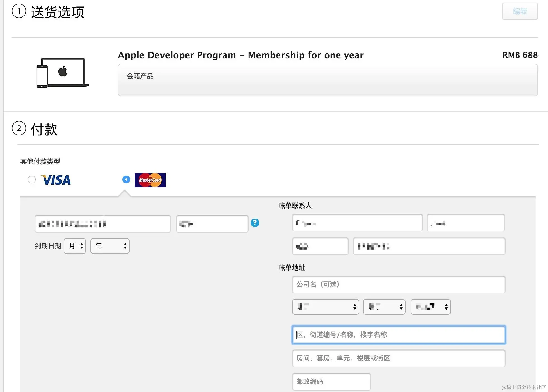This screenshot has width=548, height=392.
Task: Click the 公司名 (可选) company field
Action: 399,285
